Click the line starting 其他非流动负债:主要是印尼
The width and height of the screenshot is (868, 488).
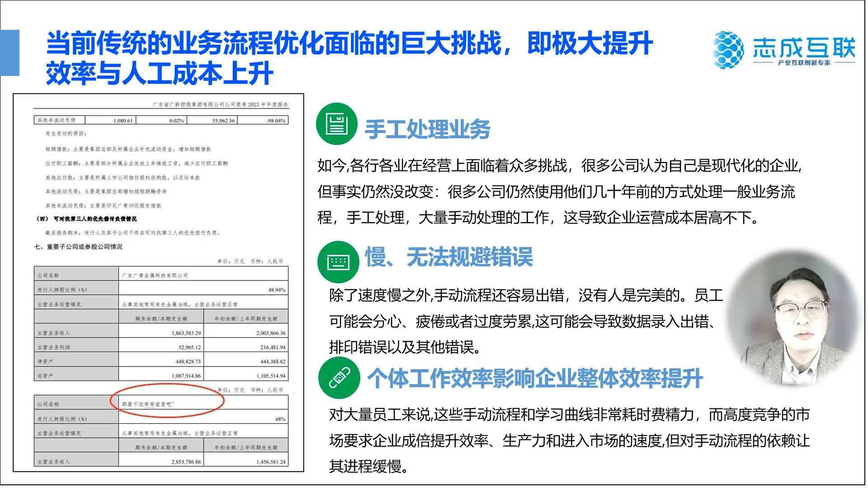point(103,206)
